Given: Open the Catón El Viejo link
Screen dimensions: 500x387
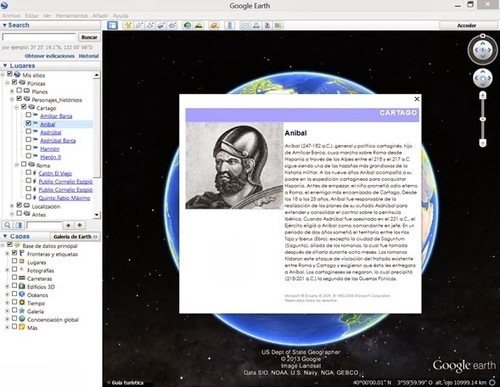Looking at the screenshot, I should click(x=55, y=173).
